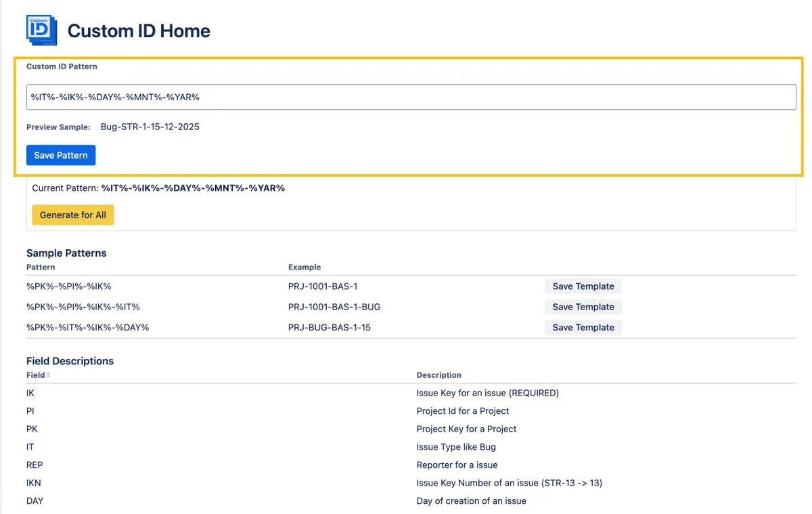Image resolution: width=812 pixels, height=514 pixels.
Task: Save Template for %PK%-%PI%-%IK% pattern
Action: 583,286
